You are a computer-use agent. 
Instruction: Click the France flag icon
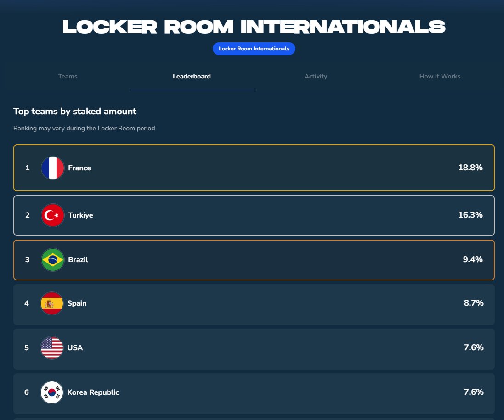(52, 168)
